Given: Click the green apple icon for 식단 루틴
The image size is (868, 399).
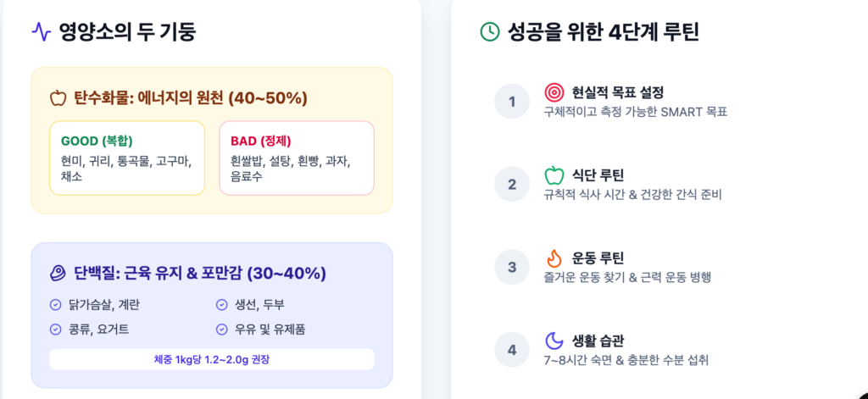Looking at the screenshot, I should tap(554, 175).
